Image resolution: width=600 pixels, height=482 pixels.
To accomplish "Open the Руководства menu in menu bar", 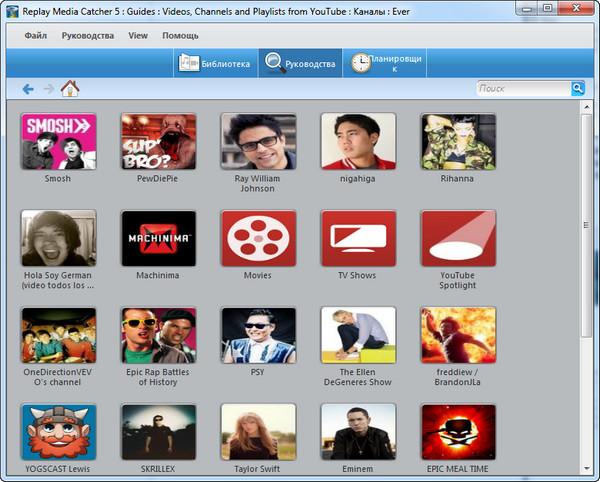I will click(88, 35).
